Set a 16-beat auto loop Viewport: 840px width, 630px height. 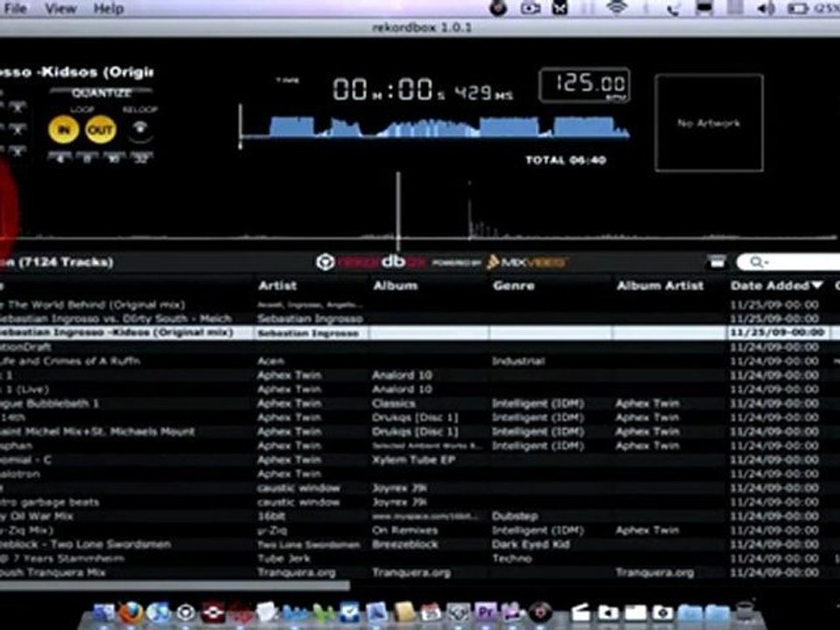click(114, 157)
